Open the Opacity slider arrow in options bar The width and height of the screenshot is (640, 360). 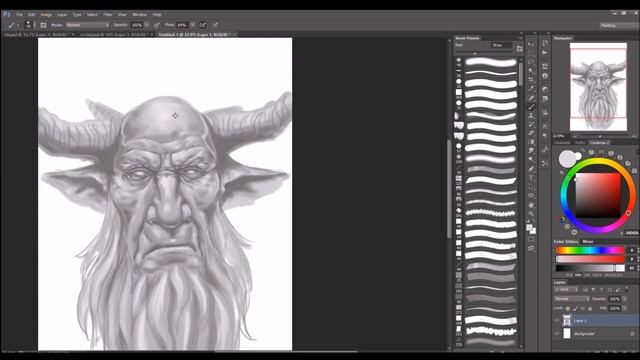(x=147, y=25)
